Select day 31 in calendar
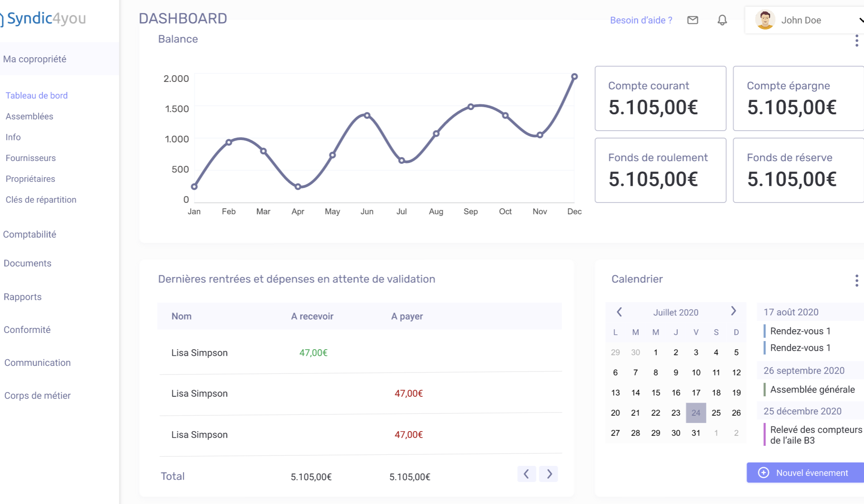 pyautogui.click(x=696, y=433)
